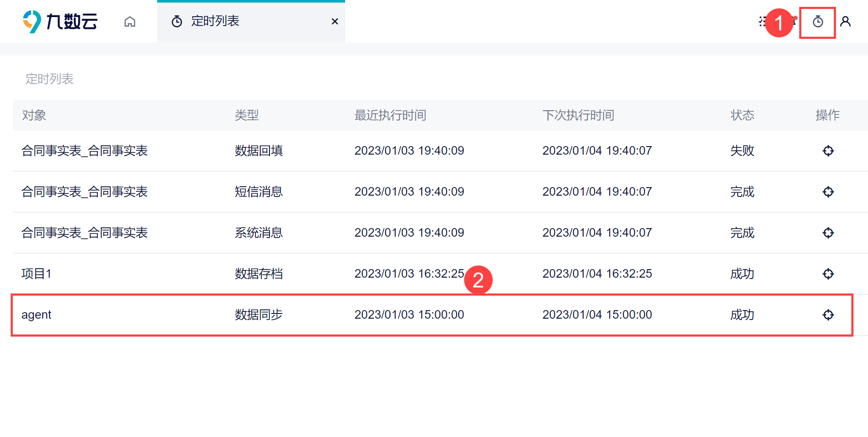Select next run time in the 短信消息 row
This screenshot has width=868, height=437.
pos(597,192)
